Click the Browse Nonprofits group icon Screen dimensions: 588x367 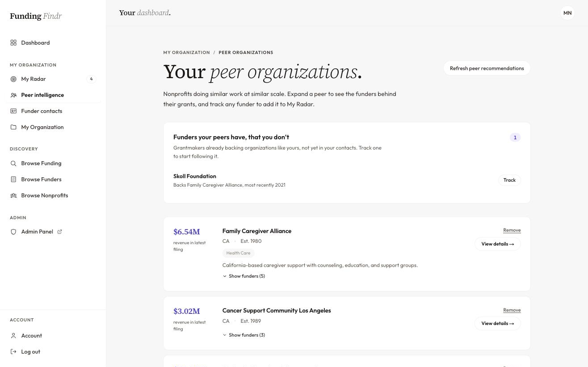[x=13, y=196]
